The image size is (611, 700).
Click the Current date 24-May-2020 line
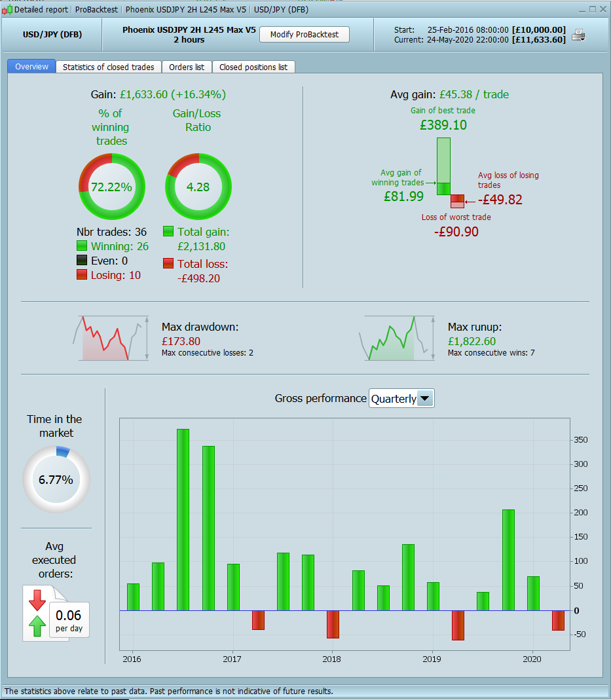480,40
